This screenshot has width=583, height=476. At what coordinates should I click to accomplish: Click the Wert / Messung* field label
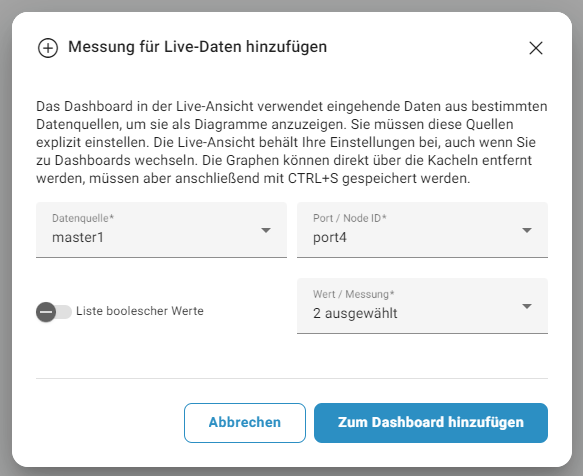pos(354,294)
